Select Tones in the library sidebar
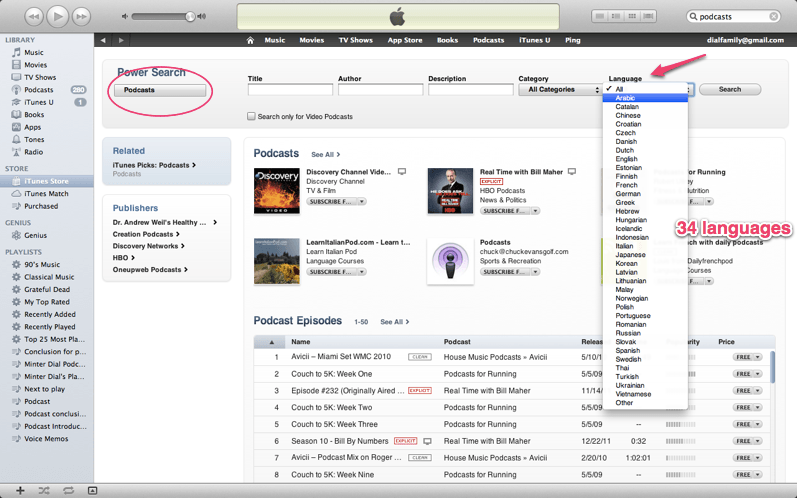The width and height of the screenshot is (797, 498). pyautogui.click(x=34, y=140)
